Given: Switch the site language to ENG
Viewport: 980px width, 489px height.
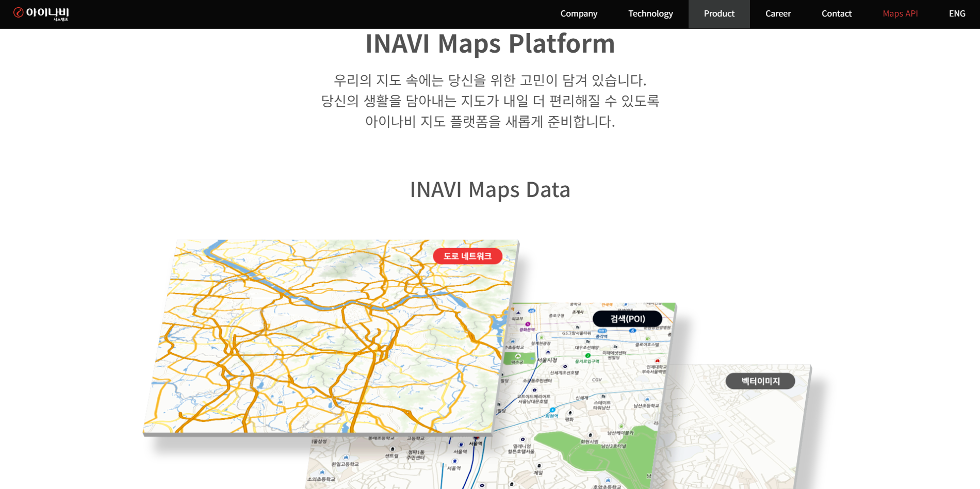Looking at the screenshot, I should [x=957, y=14].
